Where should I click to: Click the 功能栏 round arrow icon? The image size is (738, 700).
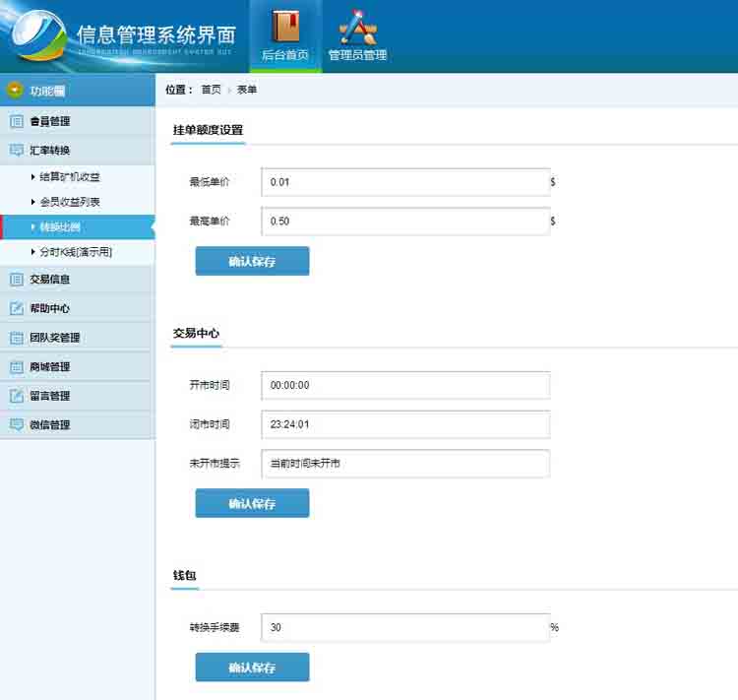[15, 91]
